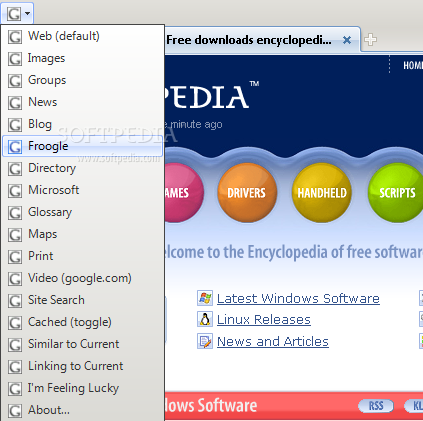Screen dimensions: 423x421
Task: Select Groups search entry
Action: 83,80
